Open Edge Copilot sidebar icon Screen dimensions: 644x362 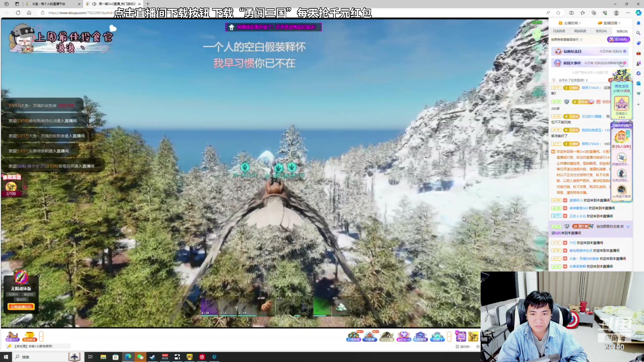point(638,13)
